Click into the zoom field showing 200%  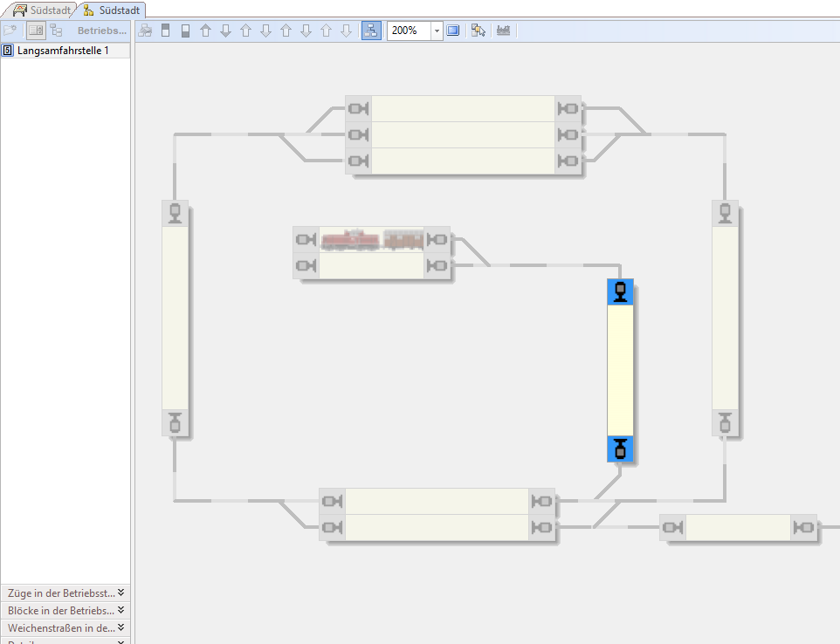(x=409, y=31)
